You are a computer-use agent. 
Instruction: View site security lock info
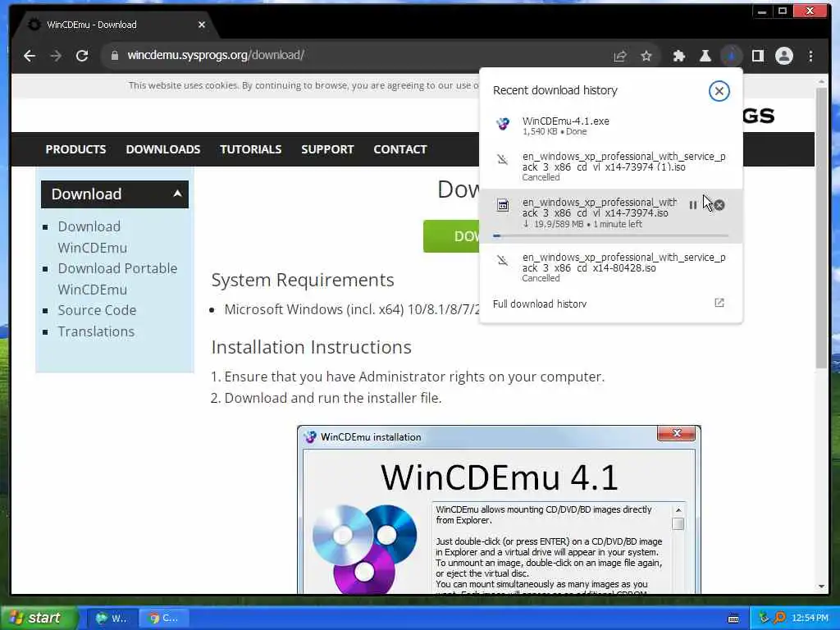click(114, 55)
